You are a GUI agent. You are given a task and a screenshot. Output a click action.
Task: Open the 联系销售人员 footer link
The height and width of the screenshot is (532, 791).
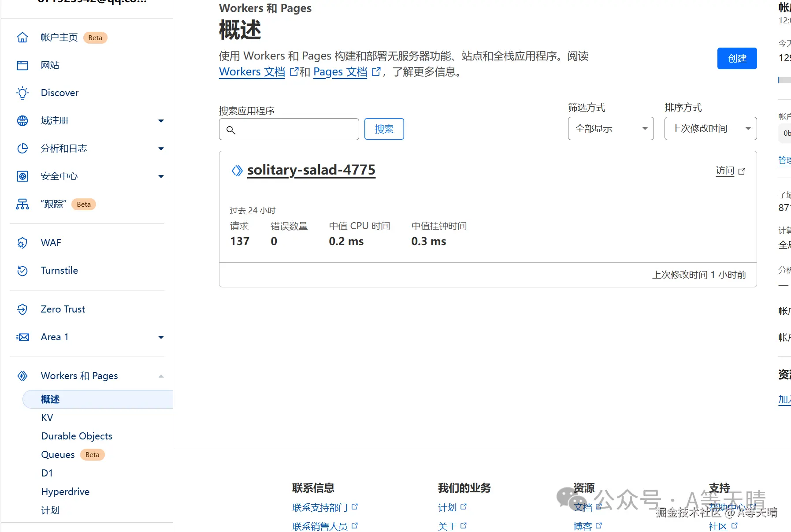tap(320, 526)
